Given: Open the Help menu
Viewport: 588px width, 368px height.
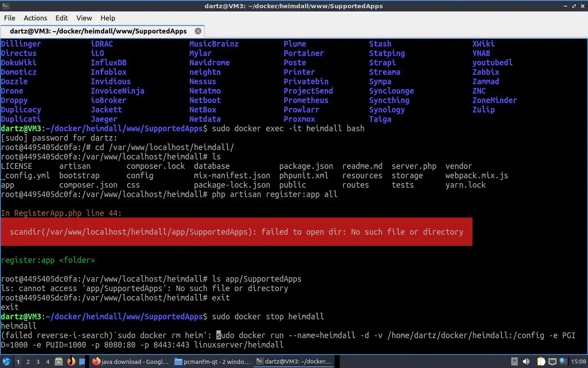Looking at the screenshot, I should point(108,18).
